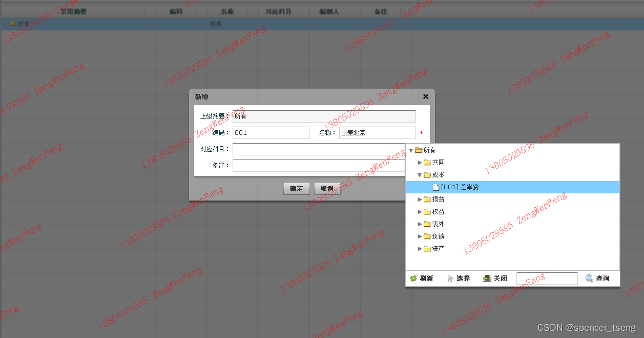Click the 刷新 refresh icon
This screenshot has height=338, width=644.
(x=413, y=279)
